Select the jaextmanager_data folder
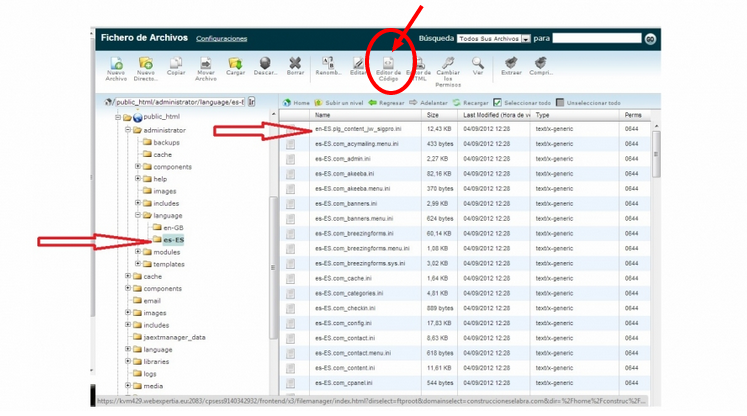 point(174,337)
